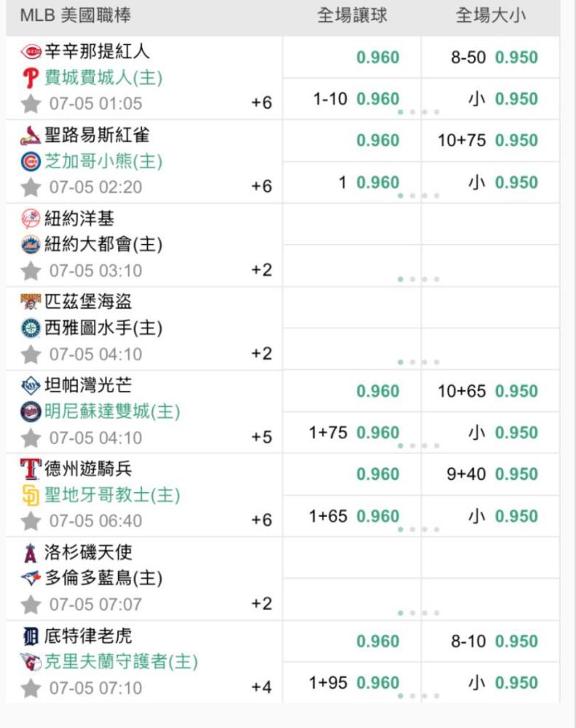Select the 全場大小 column header
Screen dimensions: 576x728
point(491,16)
